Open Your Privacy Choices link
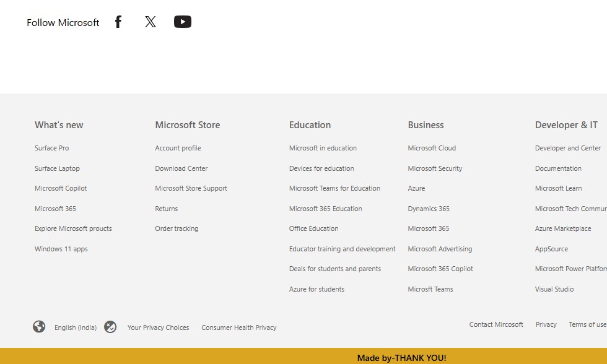Image resolution: width=607 pixels, height=364 pixels. tap(159, 327)
